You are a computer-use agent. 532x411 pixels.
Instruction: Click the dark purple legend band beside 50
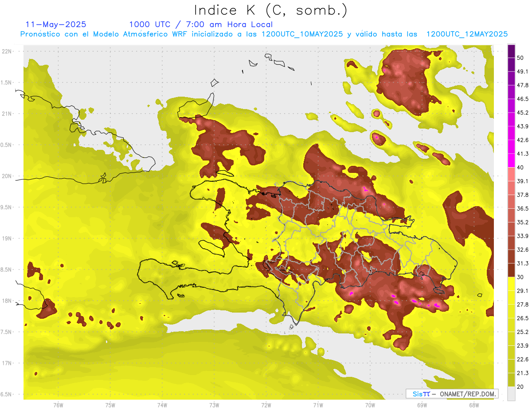pyautogui.click(x=511, y=51)
